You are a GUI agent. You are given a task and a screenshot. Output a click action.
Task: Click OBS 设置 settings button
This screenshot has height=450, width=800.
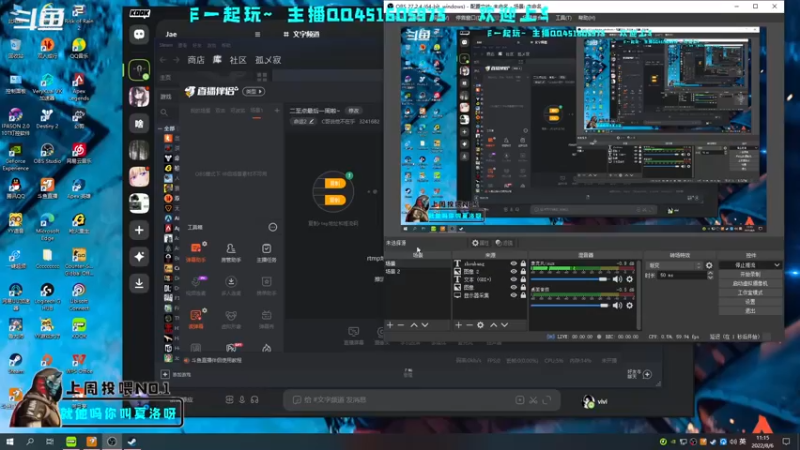click(x=750, y=302)
